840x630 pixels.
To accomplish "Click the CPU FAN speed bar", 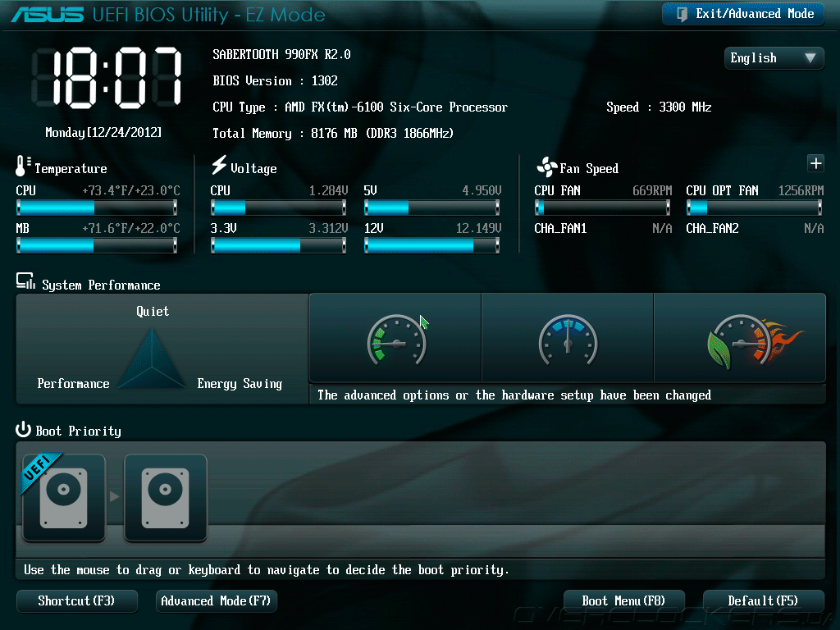I will 603,207.
